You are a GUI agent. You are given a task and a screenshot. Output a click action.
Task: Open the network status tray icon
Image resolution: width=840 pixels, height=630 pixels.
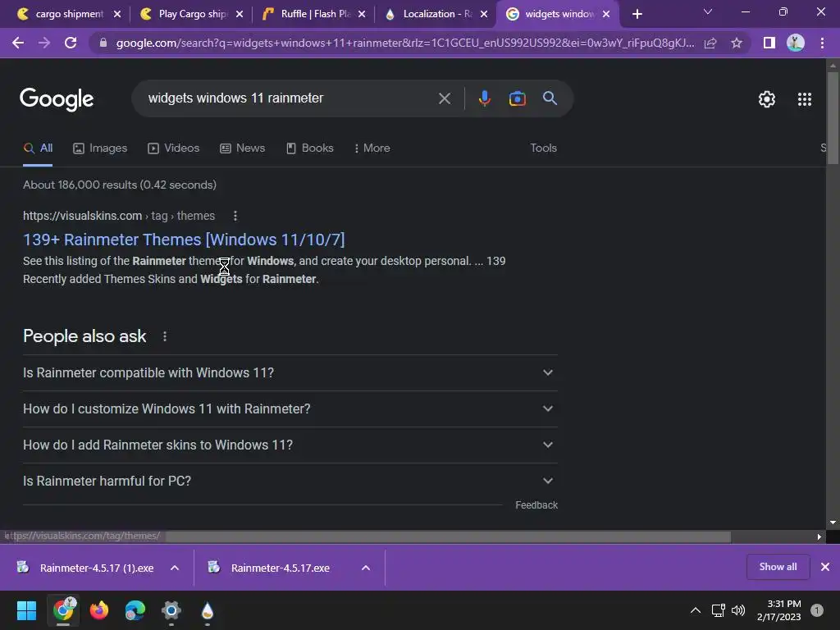tap(718, 610)
